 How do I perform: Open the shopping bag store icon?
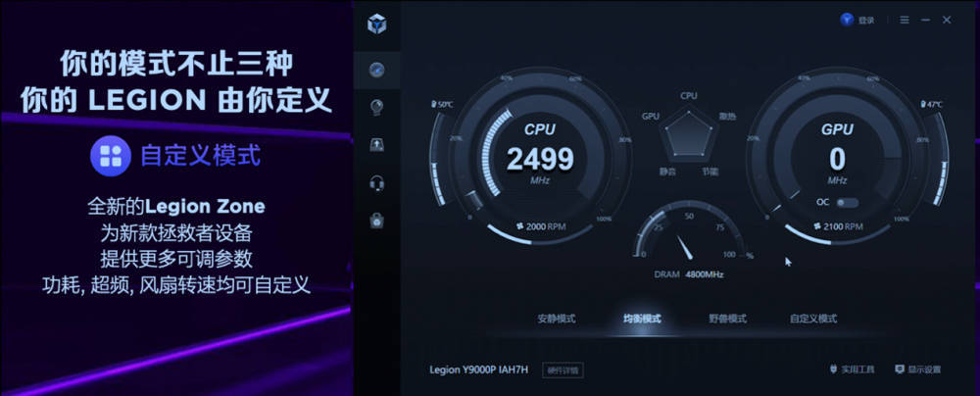[377, 221]
